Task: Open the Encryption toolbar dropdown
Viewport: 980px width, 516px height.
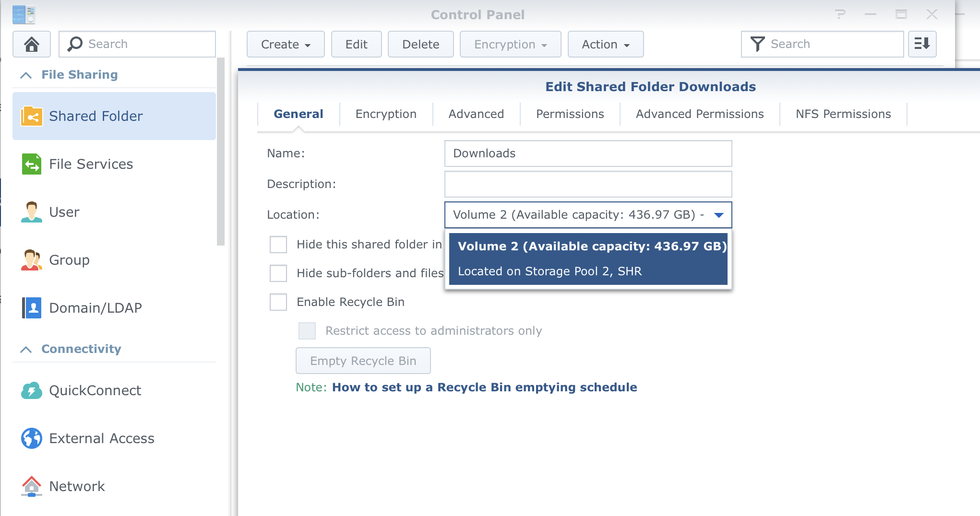Action: pos(510,44)
